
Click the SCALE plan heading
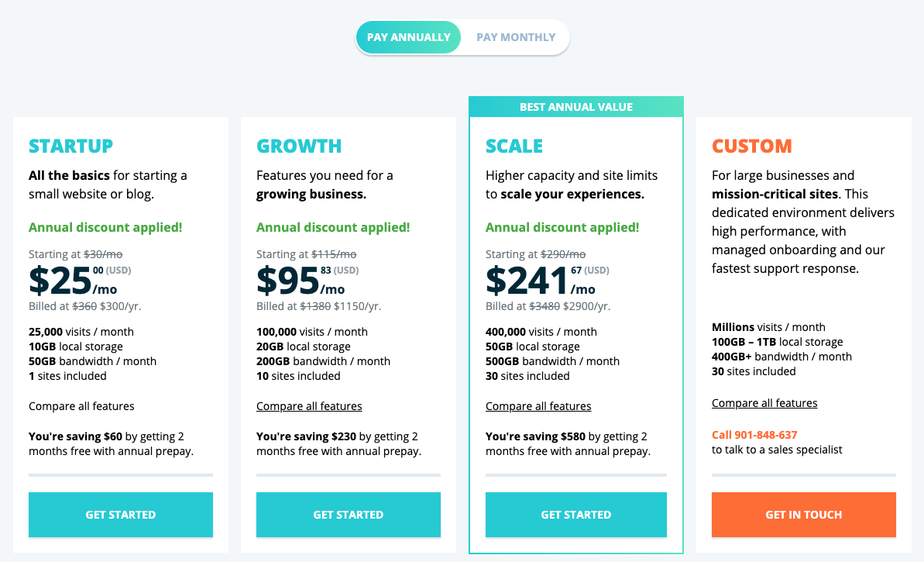coord(514,146)
